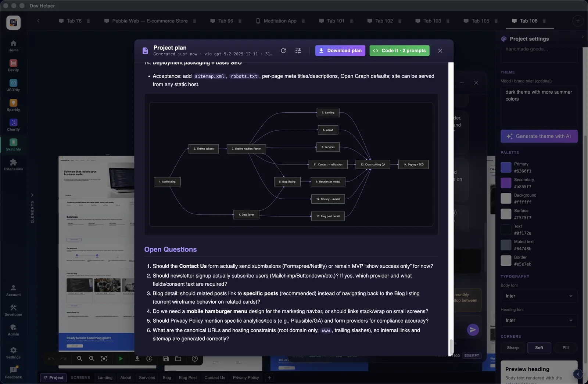Click the Code it · 2 prompts button

point(399,51)
